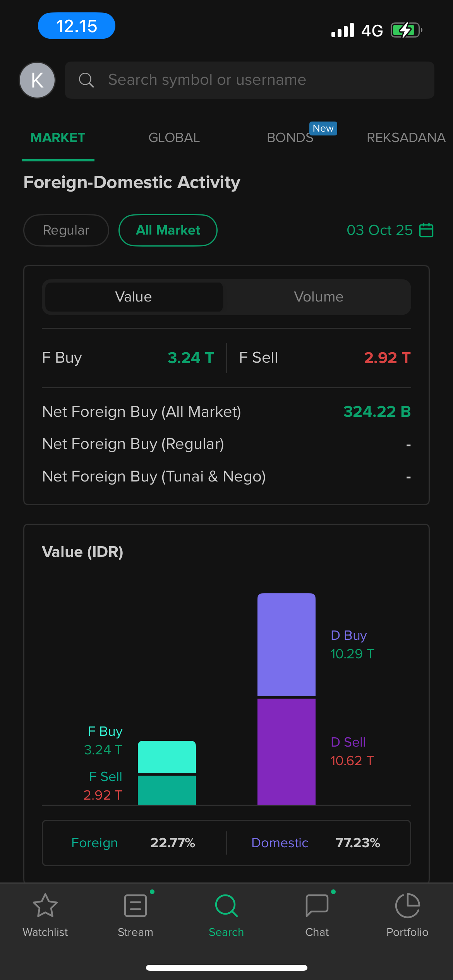Open the 03 Oct 25 date picker

[379, 230]
